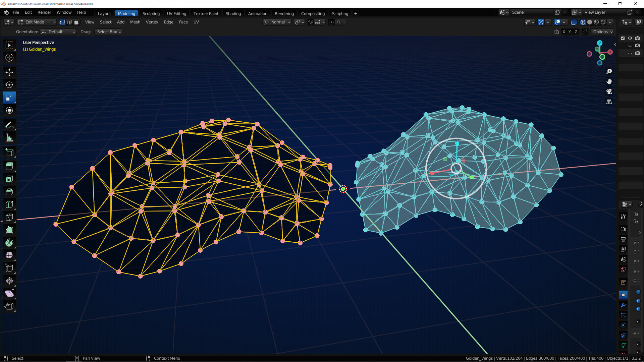Enable X axis mirror
The width and height of the screenshot is (644, 362).
[x=564, y=32]
